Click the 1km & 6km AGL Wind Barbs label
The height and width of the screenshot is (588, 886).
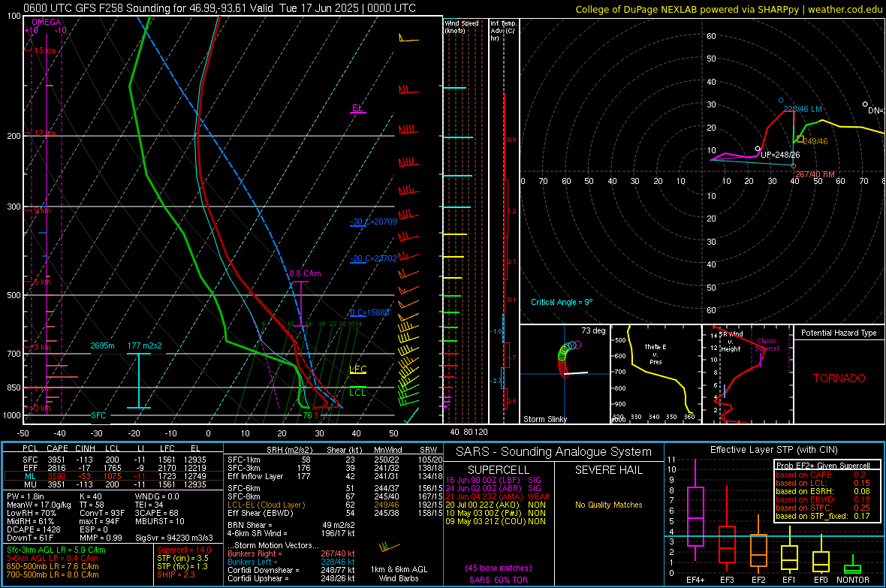tap(399, 574)
